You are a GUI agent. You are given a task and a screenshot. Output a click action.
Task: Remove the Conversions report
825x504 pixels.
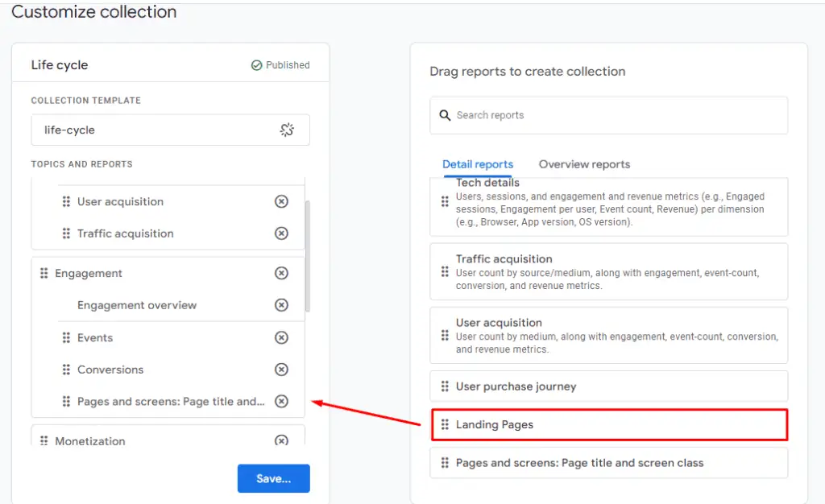(x=281, y=370)
